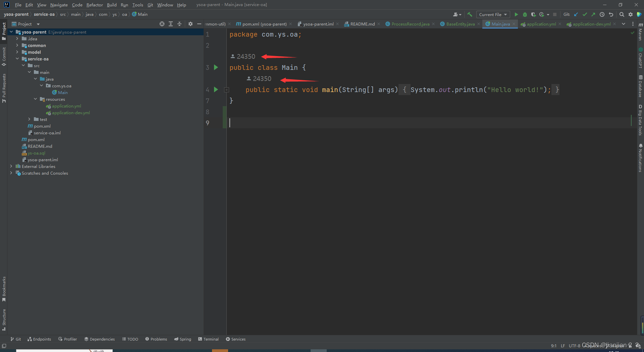Open the Spring tool window
The height and width of the screenshot is (352, 644).
tap(182, 339)
